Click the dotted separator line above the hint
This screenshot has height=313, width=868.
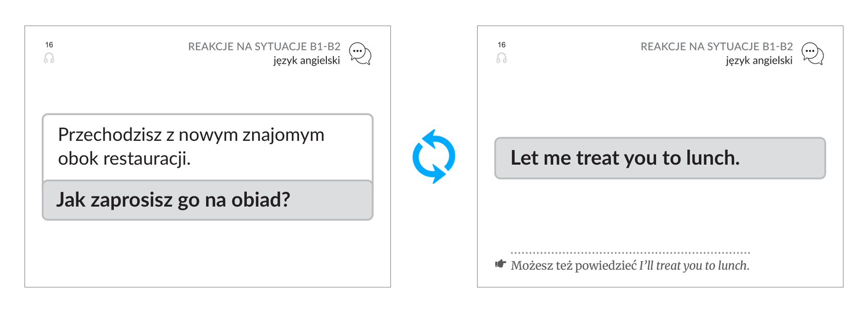[x=631, y=252]
